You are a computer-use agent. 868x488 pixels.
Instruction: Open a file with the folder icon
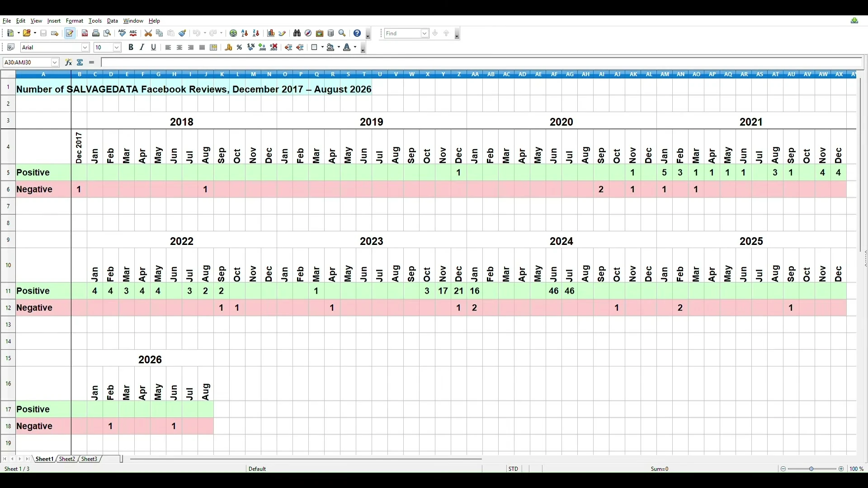[x=27, y=33]
